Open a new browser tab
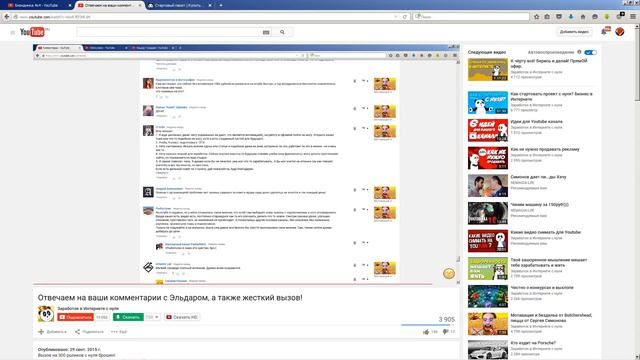Screen dimensions: 640x360 pyautogui.click(x=221, y=5)
